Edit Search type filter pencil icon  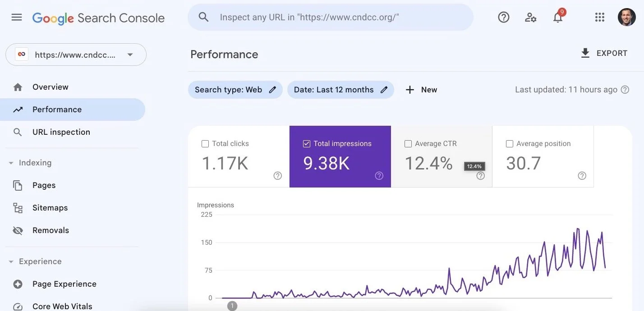[x=272, y=90]
